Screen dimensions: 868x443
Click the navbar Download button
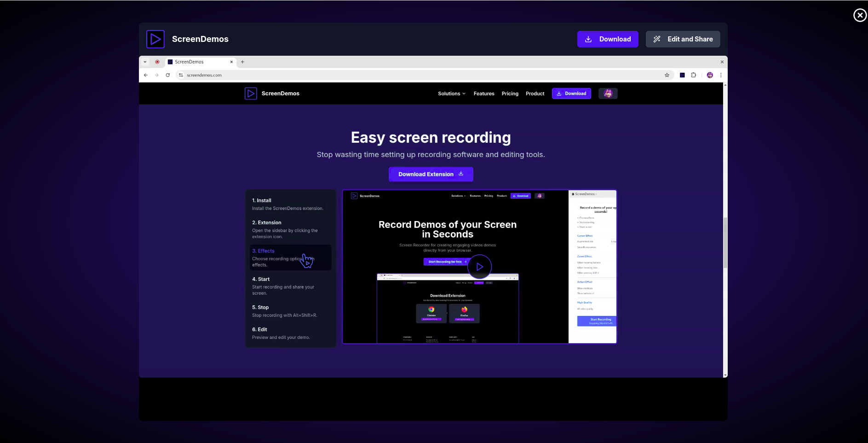tap(571, 93)
